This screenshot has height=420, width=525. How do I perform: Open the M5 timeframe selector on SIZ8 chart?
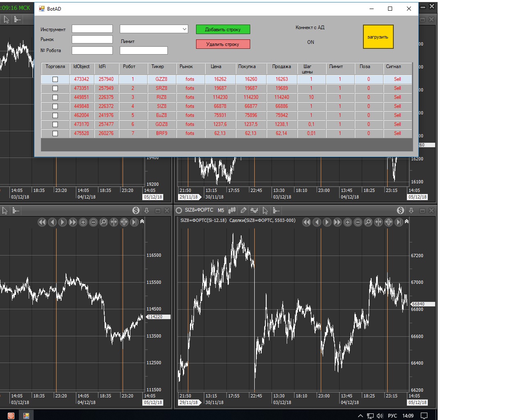coord(221,210)
